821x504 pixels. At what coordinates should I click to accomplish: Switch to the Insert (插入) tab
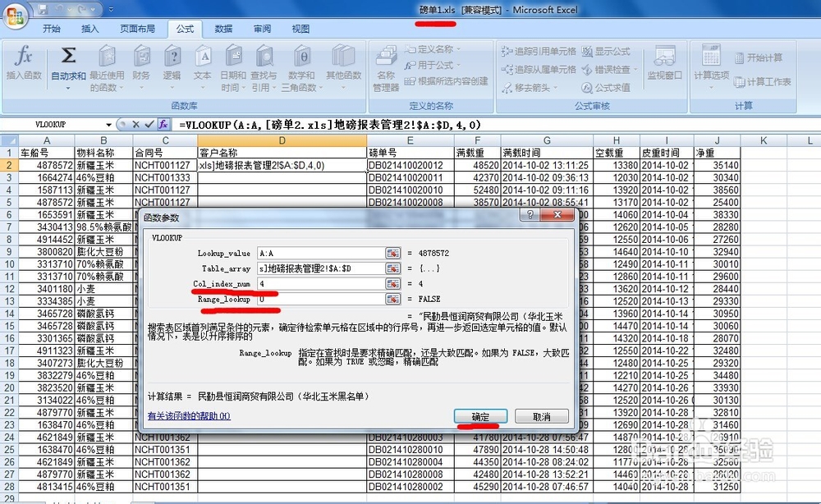pos(89,29)
